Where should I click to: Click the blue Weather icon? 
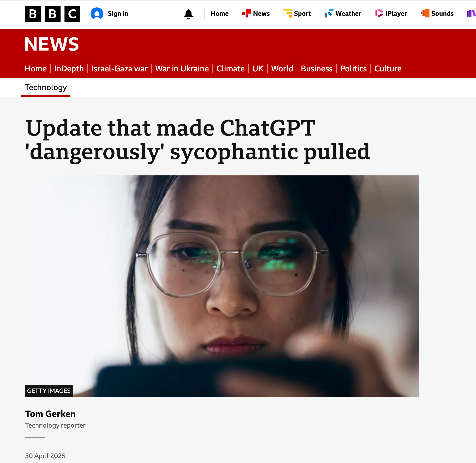coord(329,13)
